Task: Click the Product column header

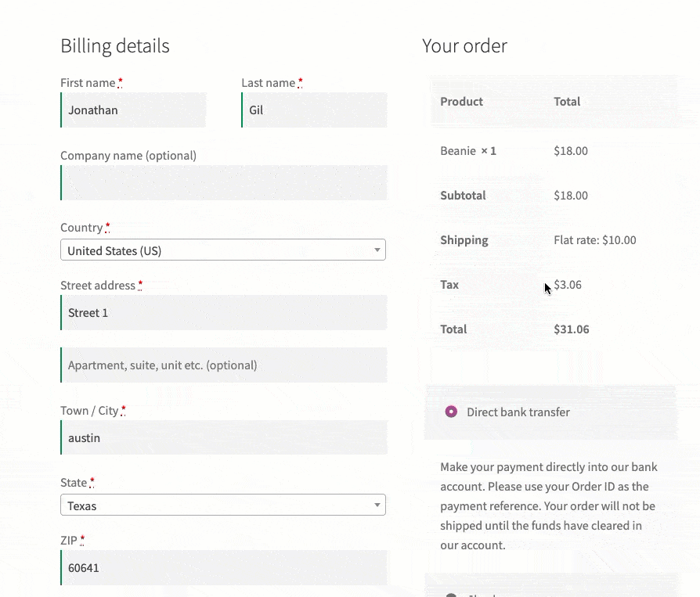Action: 461,101
